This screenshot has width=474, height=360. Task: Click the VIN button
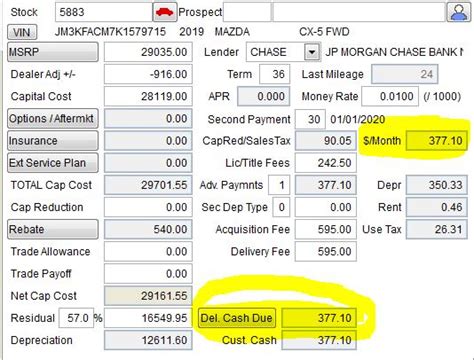[x=22, y=32]
